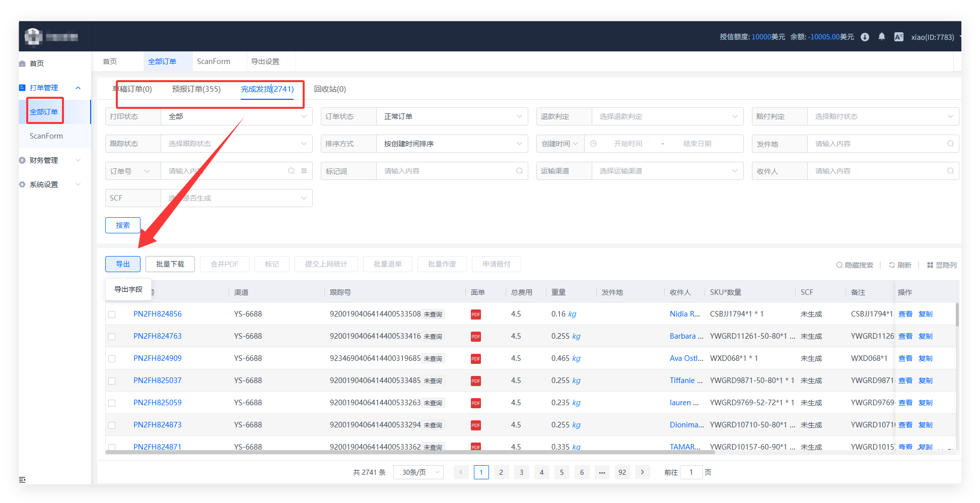980x503 pixels.
Task: Click the show/hide columns grid icon
Action: point(930,265)
